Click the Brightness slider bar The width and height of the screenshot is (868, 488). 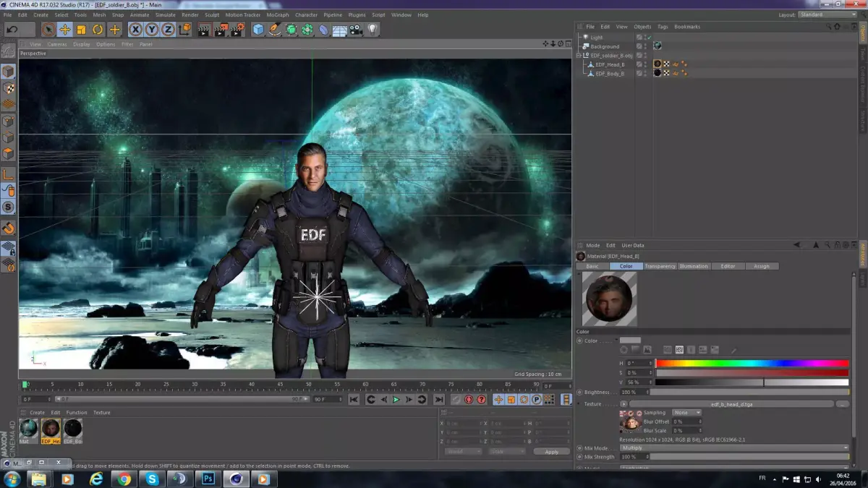coord(749,392)
